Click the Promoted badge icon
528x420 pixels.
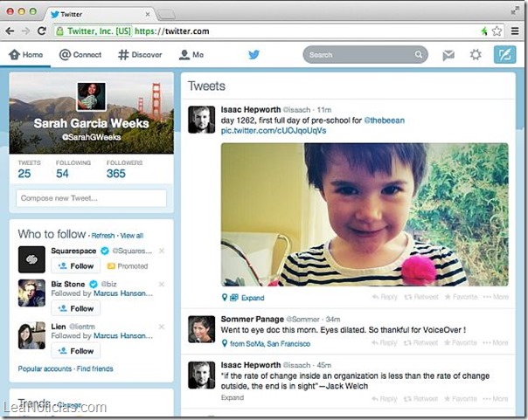111,266
